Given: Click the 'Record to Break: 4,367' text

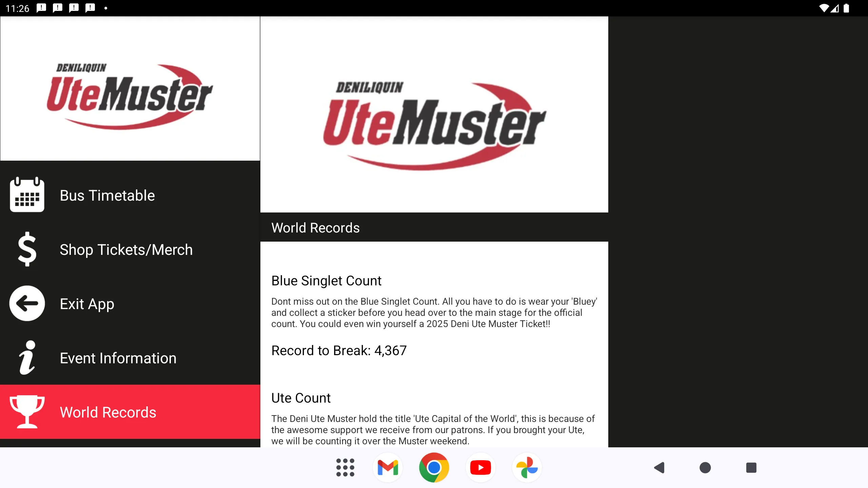Looking at the screenshot, I should pos(339,350).
